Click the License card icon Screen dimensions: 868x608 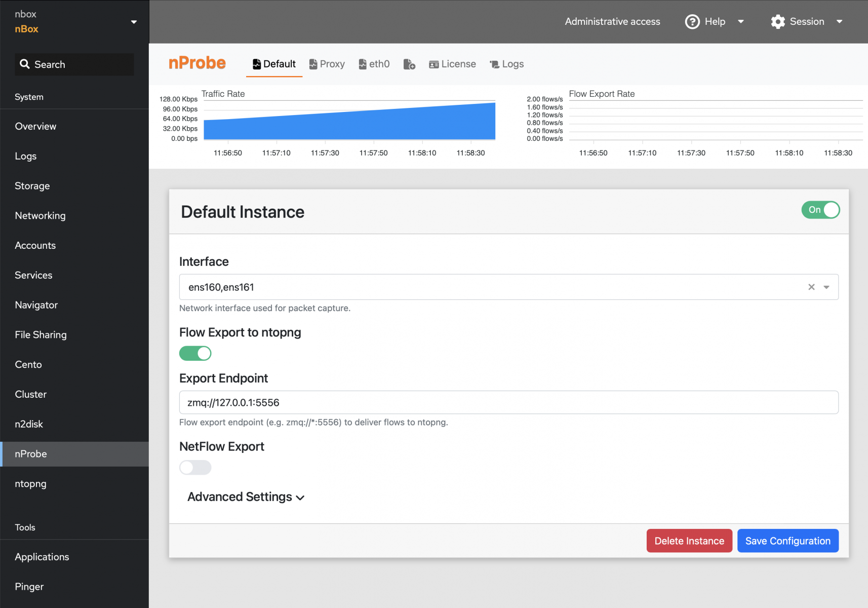pos(433,64)
